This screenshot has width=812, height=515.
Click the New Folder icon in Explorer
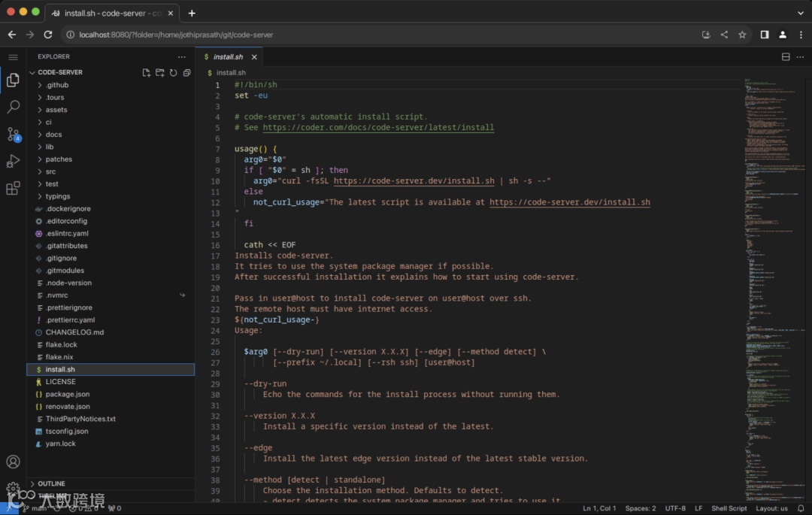[160, 73]
